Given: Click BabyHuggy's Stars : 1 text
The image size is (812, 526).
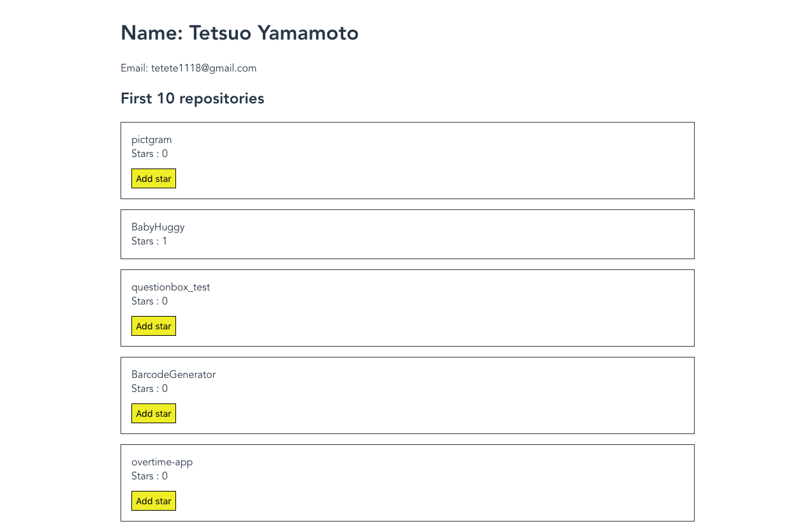Looking at the screenshot, I should click(150, 241).
